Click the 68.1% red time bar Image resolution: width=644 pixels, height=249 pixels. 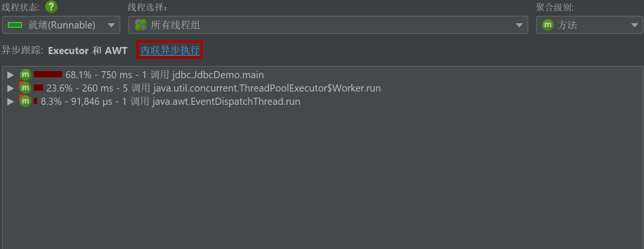(48, 74)
